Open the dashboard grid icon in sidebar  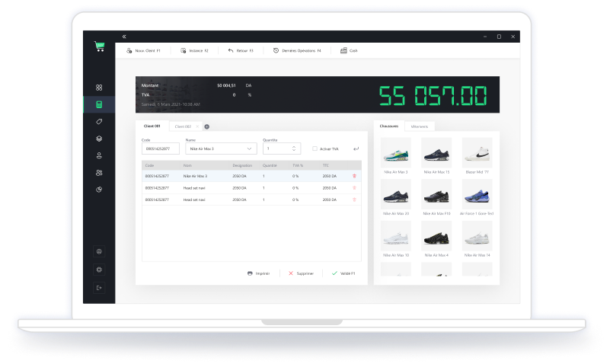(x=99, y=88)
